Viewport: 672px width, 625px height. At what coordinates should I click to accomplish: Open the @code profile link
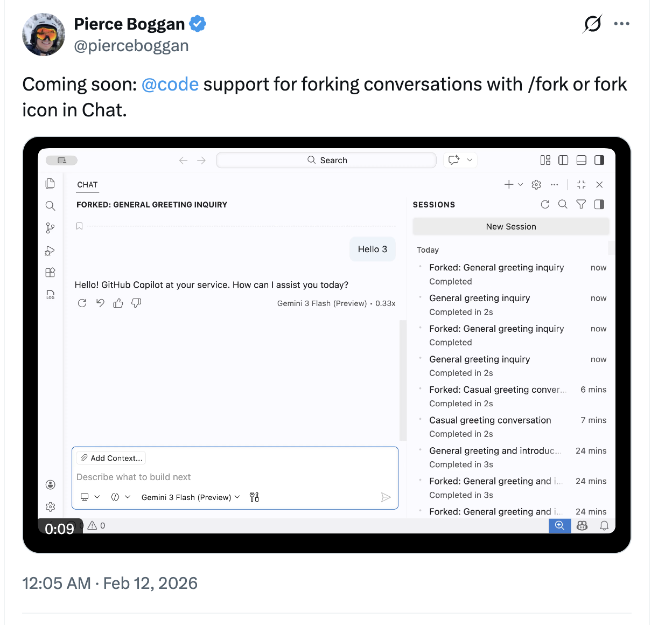pyautogui.click(x=170, y=84)
